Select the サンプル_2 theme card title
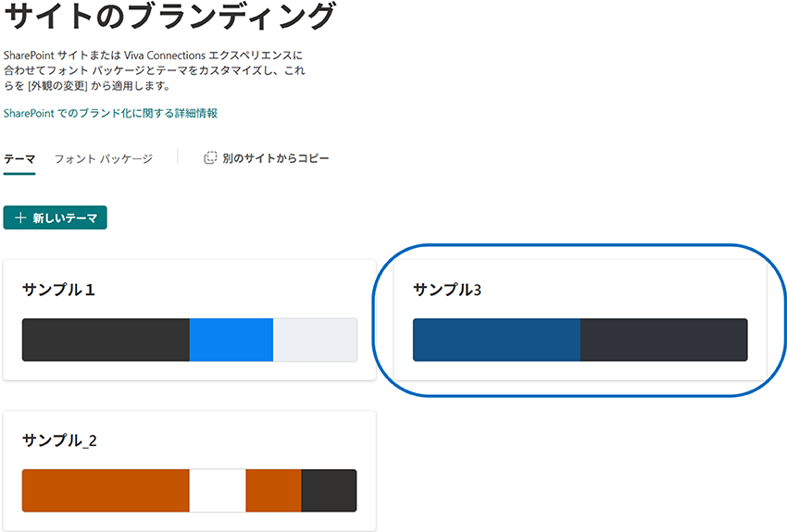Viewport: 787px width, 532px height. [x=59, y=440]
